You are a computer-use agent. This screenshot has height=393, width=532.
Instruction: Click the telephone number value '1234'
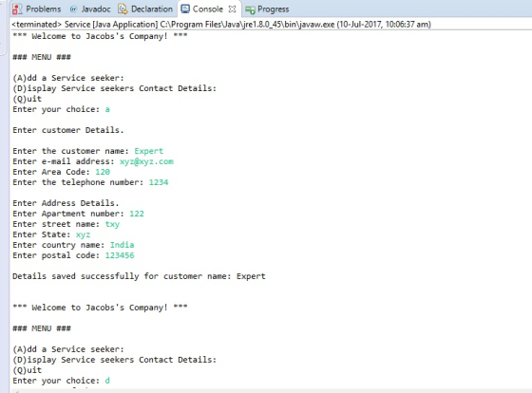click(159, 182)
